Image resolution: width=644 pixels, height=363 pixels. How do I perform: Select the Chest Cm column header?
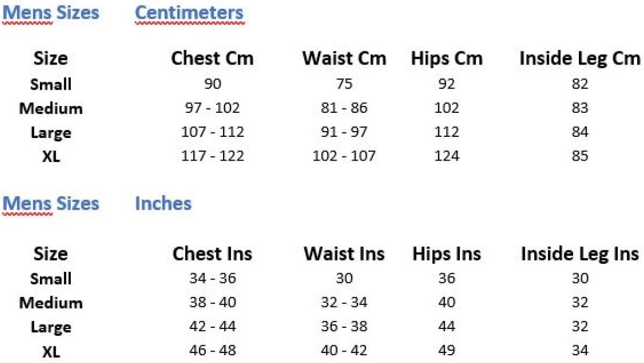[x=212, y=58]
